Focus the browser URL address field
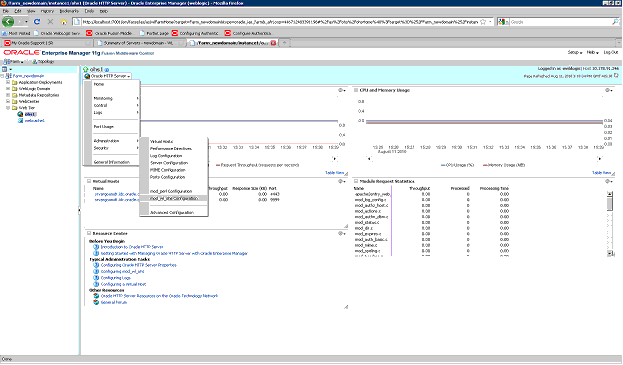The width and height of the screenshot is (623, 365). [x=280, y=22]
